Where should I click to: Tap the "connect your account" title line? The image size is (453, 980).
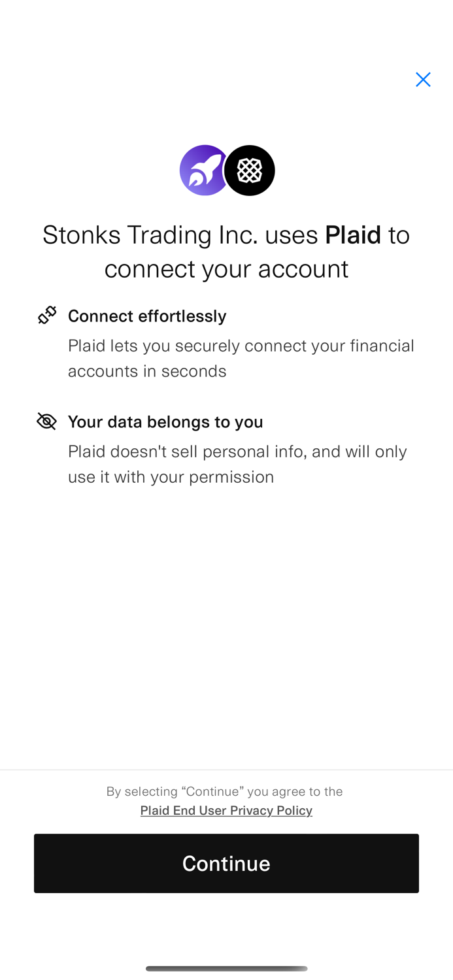226,269
